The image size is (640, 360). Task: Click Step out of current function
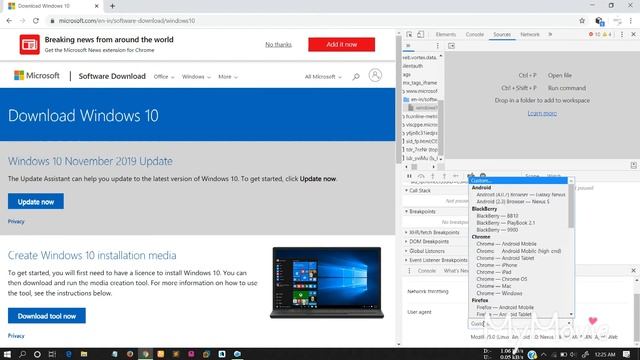[x=444, y=176]
